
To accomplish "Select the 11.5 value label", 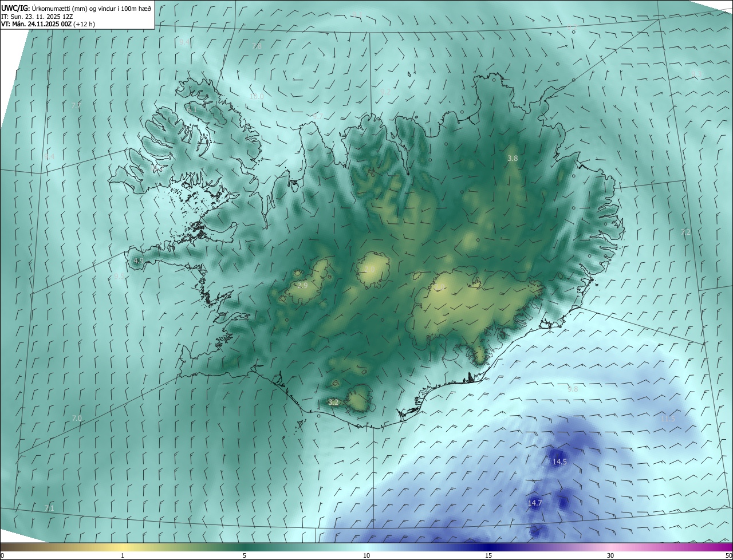I will [x=668, y=419].
